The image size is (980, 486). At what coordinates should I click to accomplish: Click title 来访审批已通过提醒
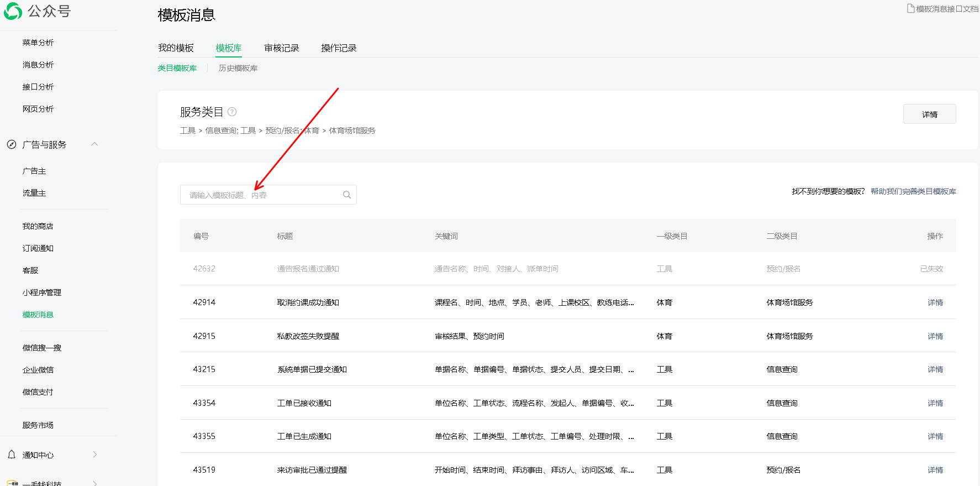[x=312, y=470]
